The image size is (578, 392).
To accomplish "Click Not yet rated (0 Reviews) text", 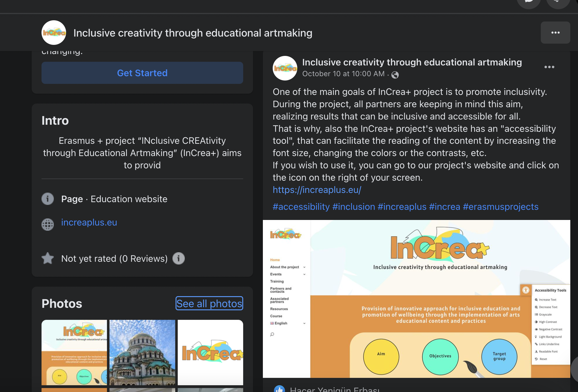I will [x=114, y=259].
